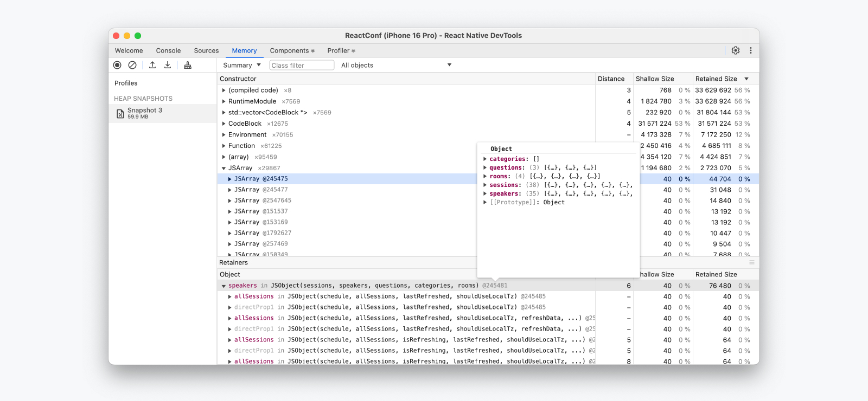This screenshot has width=868, height=401.
Task: Switch to the Console tab
Action: coord(168,50)
